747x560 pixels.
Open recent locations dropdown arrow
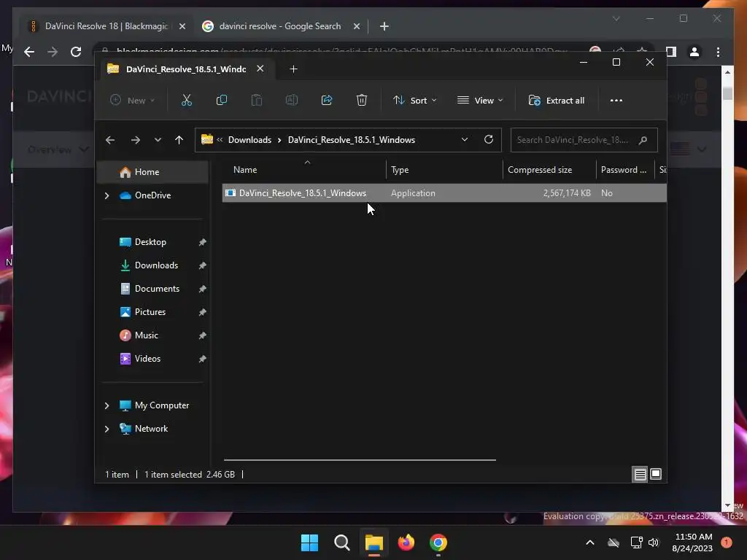pos(158,140)
